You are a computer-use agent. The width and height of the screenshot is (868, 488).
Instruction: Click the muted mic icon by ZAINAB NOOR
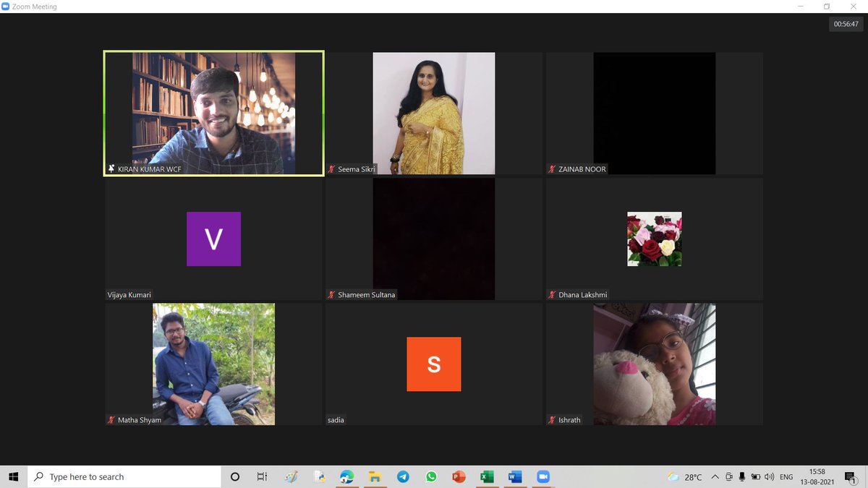pos(553,169)
